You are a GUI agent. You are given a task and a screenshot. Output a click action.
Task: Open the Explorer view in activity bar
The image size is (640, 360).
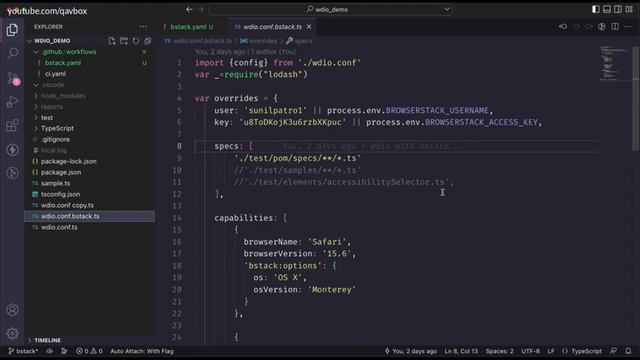tap(12, 30)
